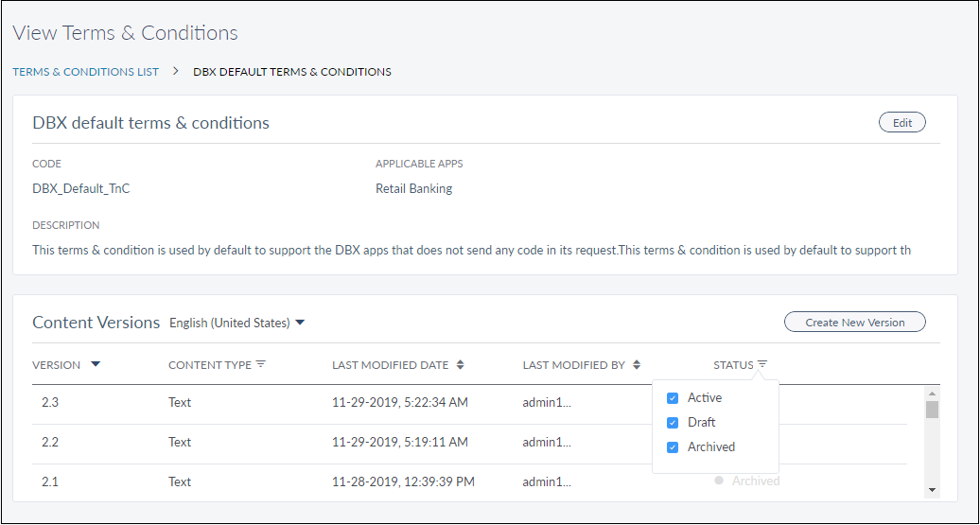This screenshot has width=980, height=525.
Task: Open the English (United States) language dropdown
Action: pos(236,323)
